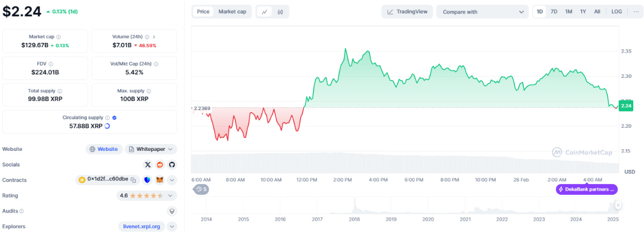Add to MetaMask fox icon

(160, 180)
